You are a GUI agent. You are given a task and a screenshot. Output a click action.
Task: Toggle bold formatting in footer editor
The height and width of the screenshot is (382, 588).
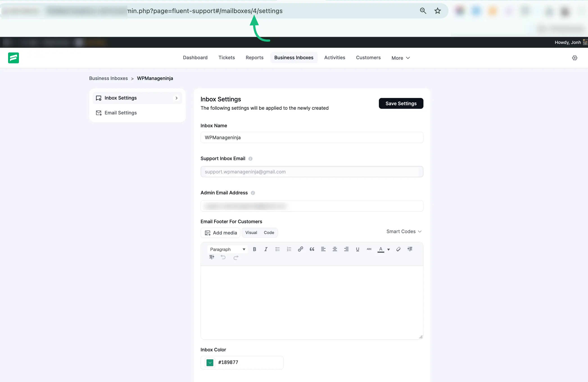254,249
